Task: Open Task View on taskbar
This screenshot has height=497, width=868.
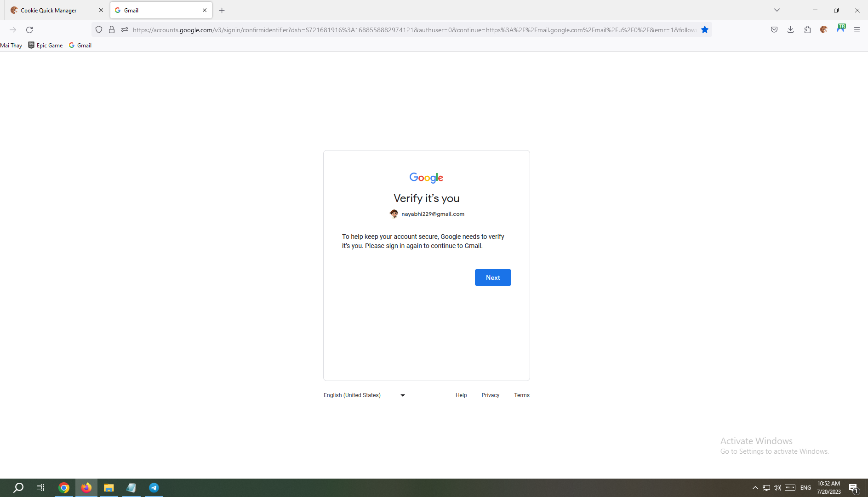Action: pyautogui.click(x=40, y=488)
